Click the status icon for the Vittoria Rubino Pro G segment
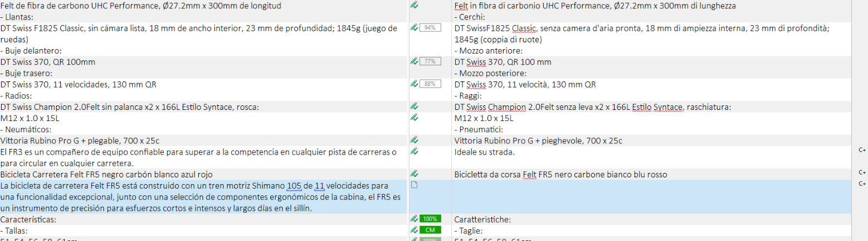Screen dimensions: 868x241 414,140
